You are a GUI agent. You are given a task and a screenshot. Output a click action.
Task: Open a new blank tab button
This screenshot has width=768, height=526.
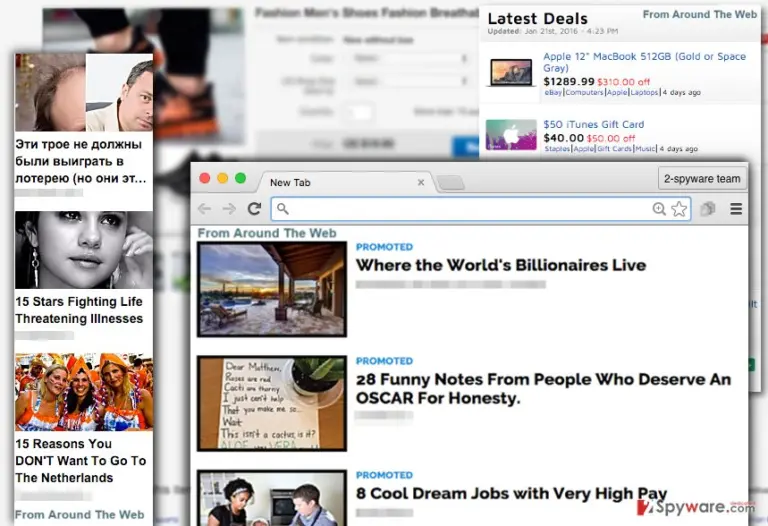451,183
